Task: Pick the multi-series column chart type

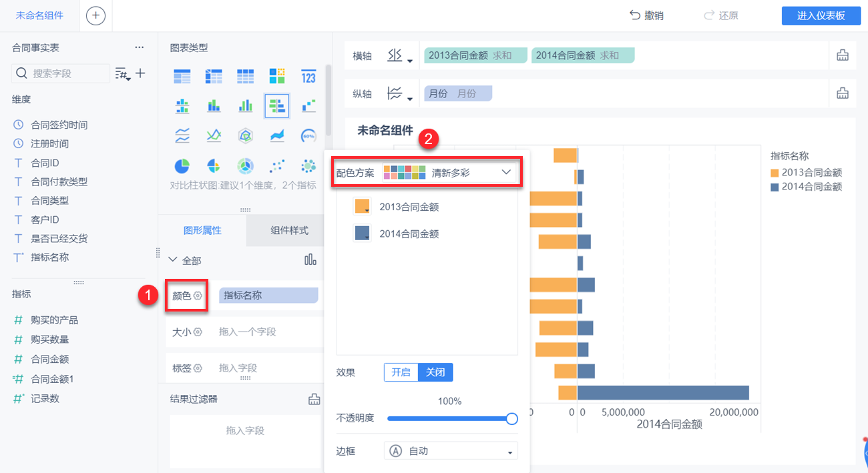Action: click(x=246, y=105)
